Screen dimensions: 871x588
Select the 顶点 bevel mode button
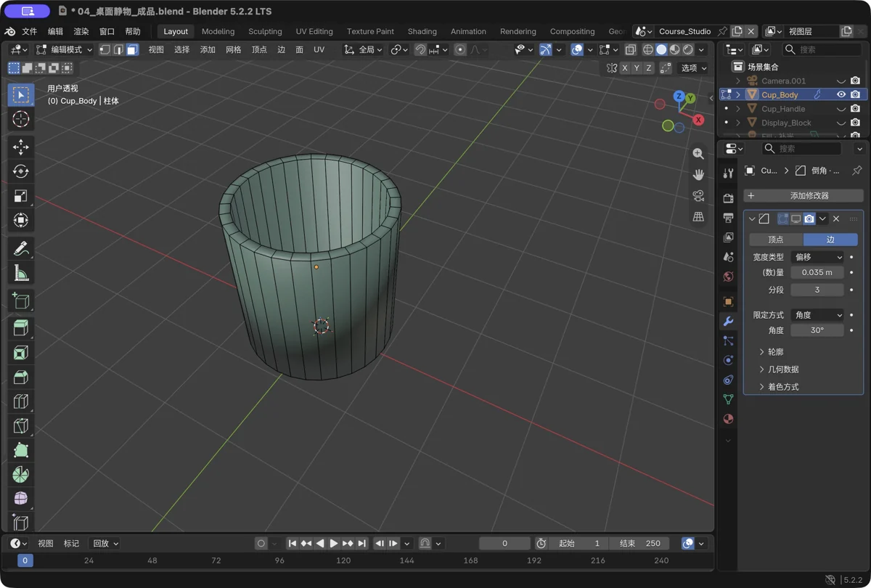tap(776, 240)
